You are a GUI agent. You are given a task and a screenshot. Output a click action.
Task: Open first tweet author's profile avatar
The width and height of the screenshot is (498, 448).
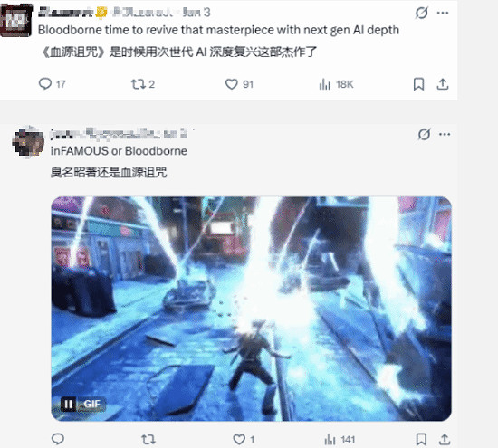point(16,20)
